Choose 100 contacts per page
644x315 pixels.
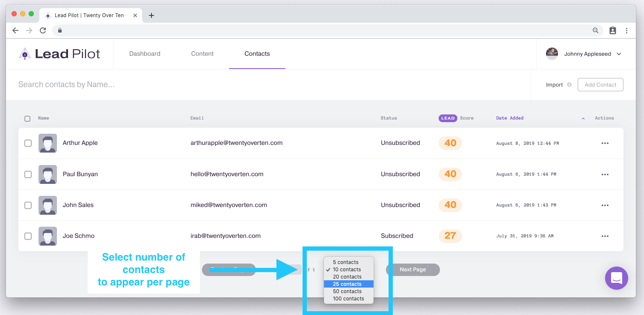349,299
